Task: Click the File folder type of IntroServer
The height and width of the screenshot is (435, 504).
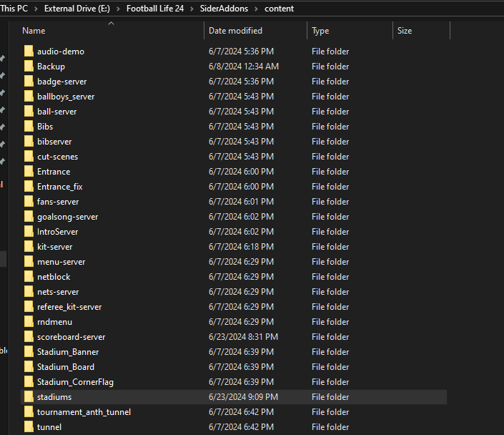Action: point(330,231)
